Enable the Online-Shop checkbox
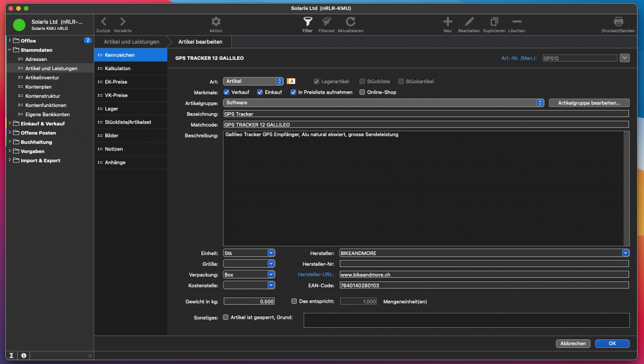Image resolution: width=644 pixels, height=364 pixels. tap(362, 92)
